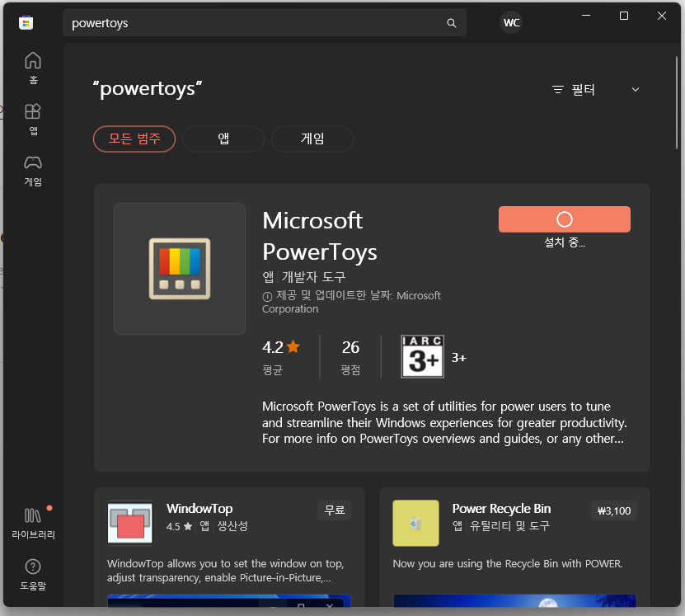Maximize the Microsoft Store window
Viewport: 685px width, 616px height.
click(x=624, y=16)
